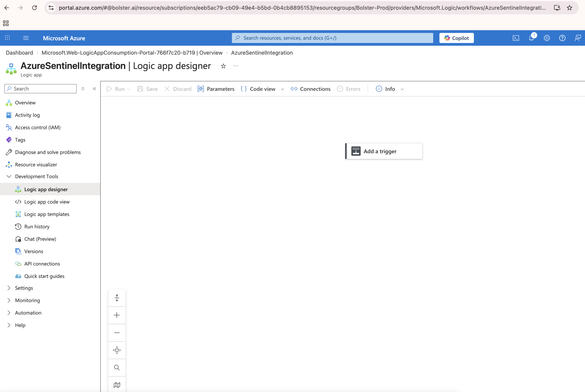
Task: Click the fit-to-view canvas icon
Action: (x=117, y=350)
